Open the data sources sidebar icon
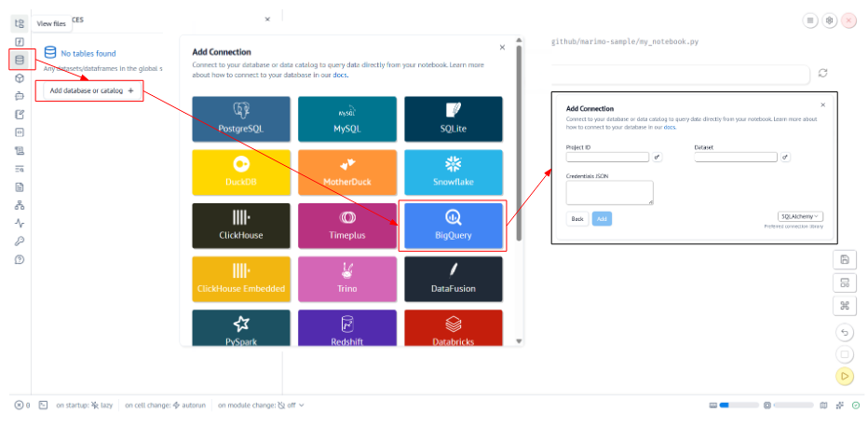Viewport: 868px width, 427px height. coord(20,61)
